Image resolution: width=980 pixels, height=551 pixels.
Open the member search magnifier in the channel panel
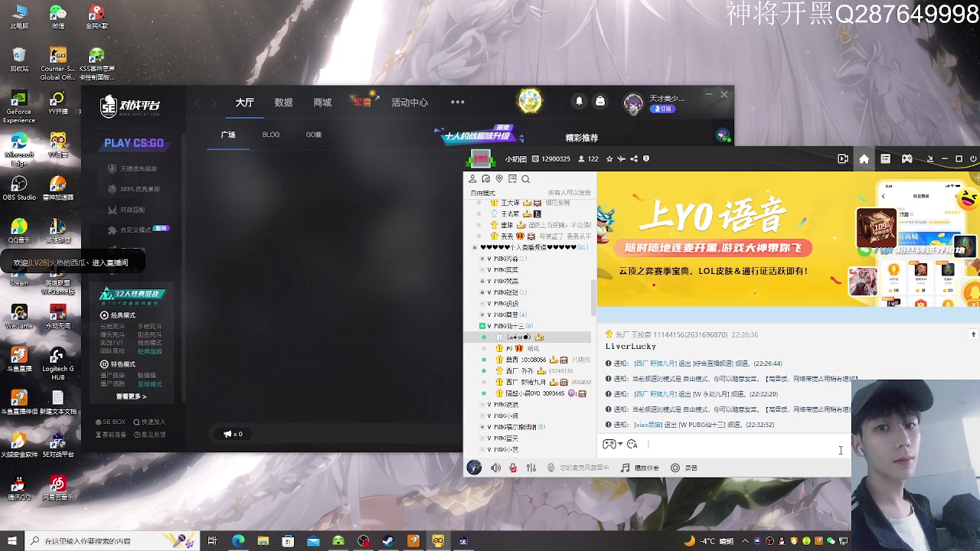pos(524,178)
